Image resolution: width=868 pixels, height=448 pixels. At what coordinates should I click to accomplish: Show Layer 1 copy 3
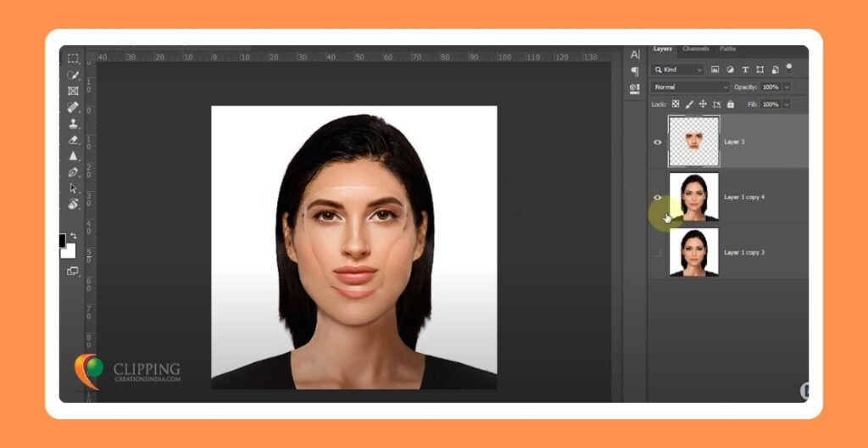point(658,253)
